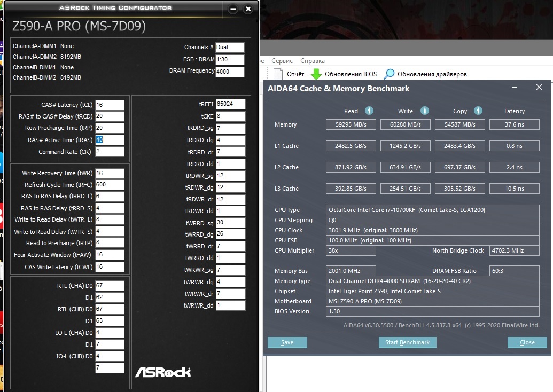Screen dimensions: 553x392
Task: Click L2 Cache Write value 634.91 GB/s
Action: [x=405, y=167]
